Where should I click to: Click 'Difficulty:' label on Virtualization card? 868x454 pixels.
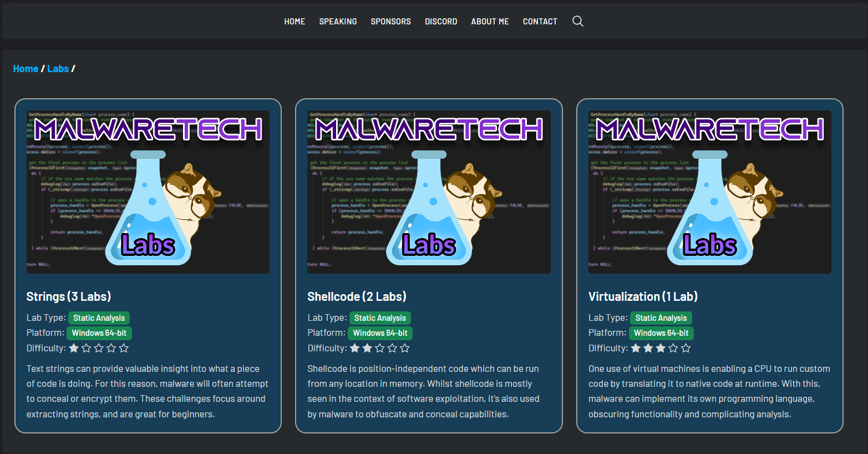(x=608, y=348)
